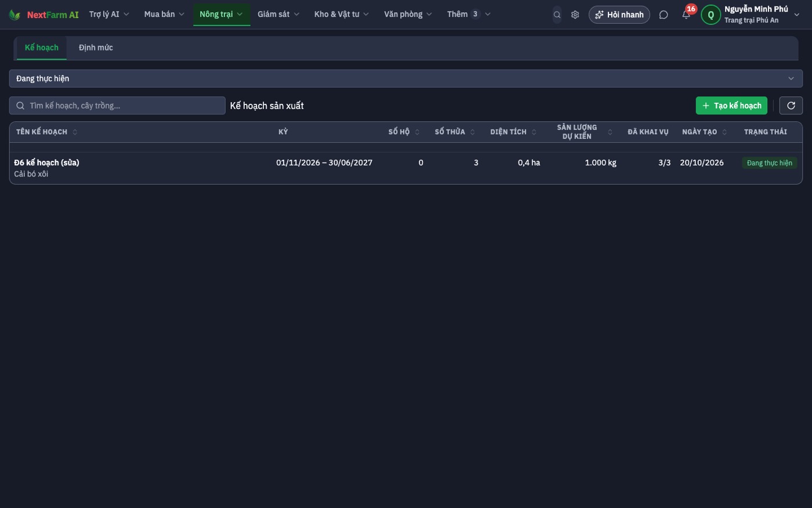
Task: Click the Hỏi nhanh button
Action: pyautogui.click(x=619, y=15)
